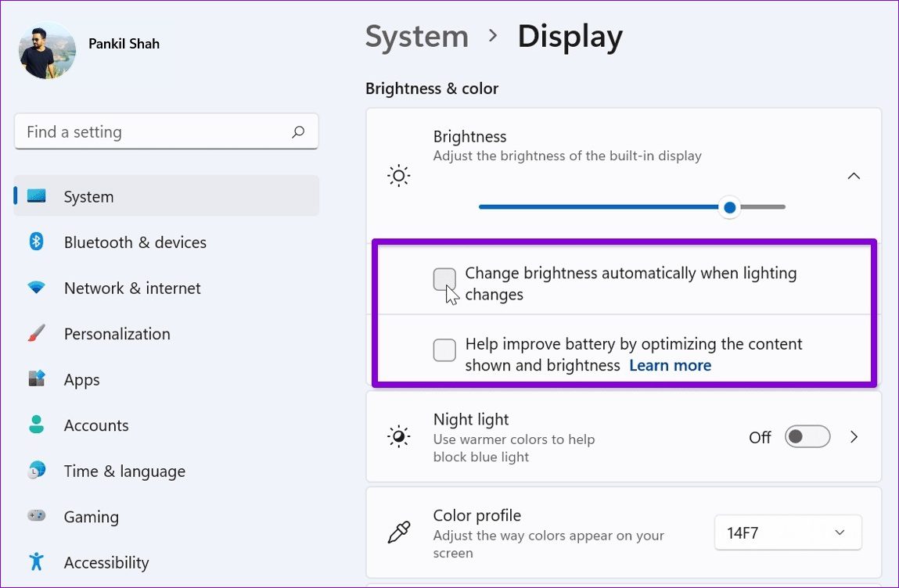Click the Network & internet wifi icon
Screen dimensions: 899x588
(36, 288)
